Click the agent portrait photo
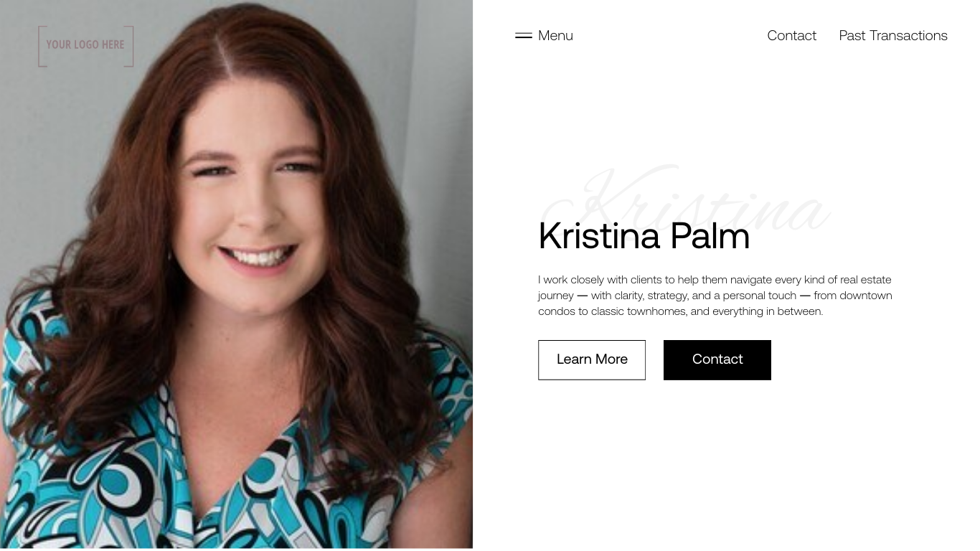Screen dimensions: 980x551 click(x=236, y=274)
